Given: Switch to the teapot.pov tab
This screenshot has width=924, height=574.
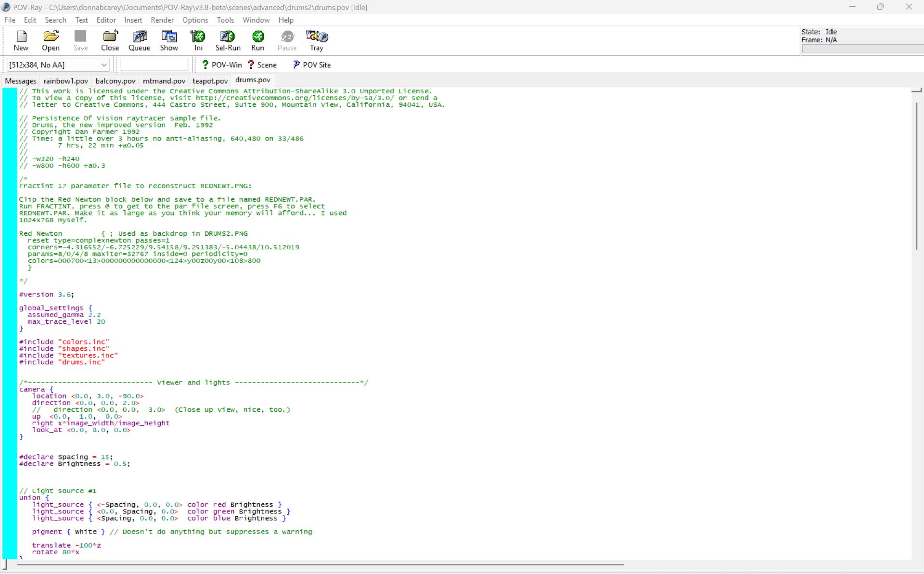Looking at the screenshot, I should tap(210, 81).
